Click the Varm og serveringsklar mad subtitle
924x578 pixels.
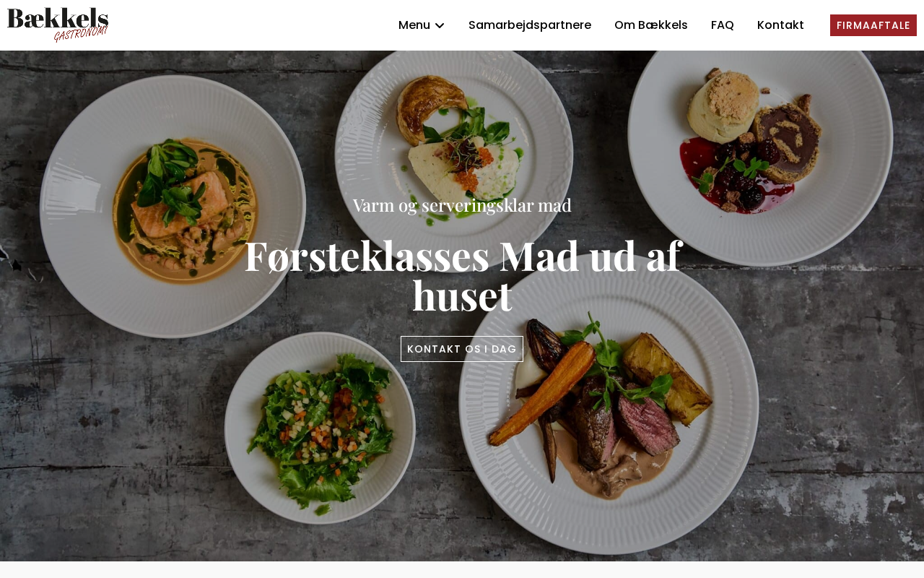462,205
